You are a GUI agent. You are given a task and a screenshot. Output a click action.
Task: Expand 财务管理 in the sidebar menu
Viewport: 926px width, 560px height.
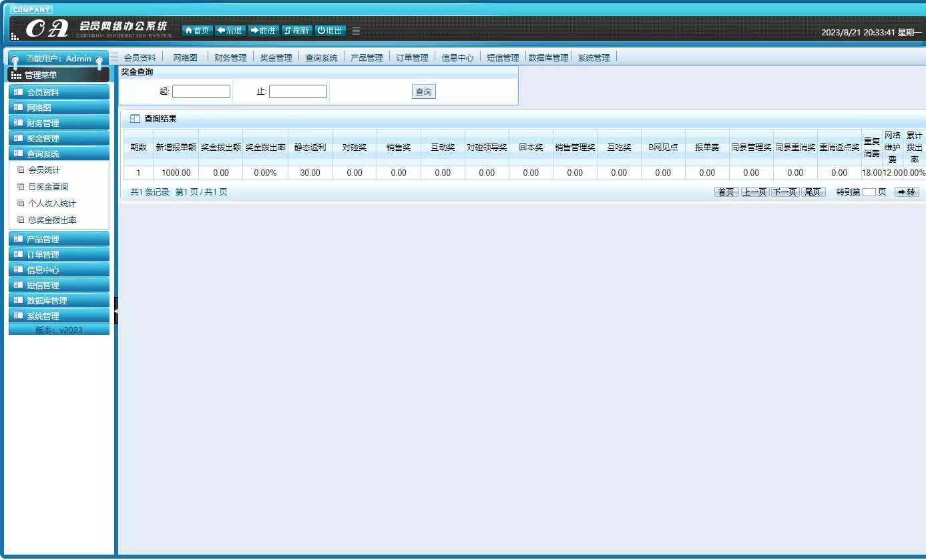[x=59, y=123]
